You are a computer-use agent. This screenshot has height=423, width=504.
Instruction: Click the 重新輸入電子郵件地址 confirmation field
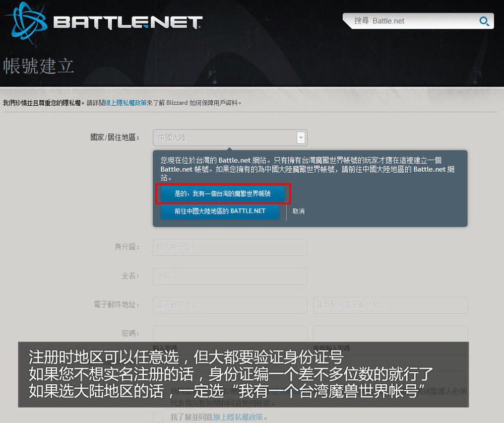391,305
